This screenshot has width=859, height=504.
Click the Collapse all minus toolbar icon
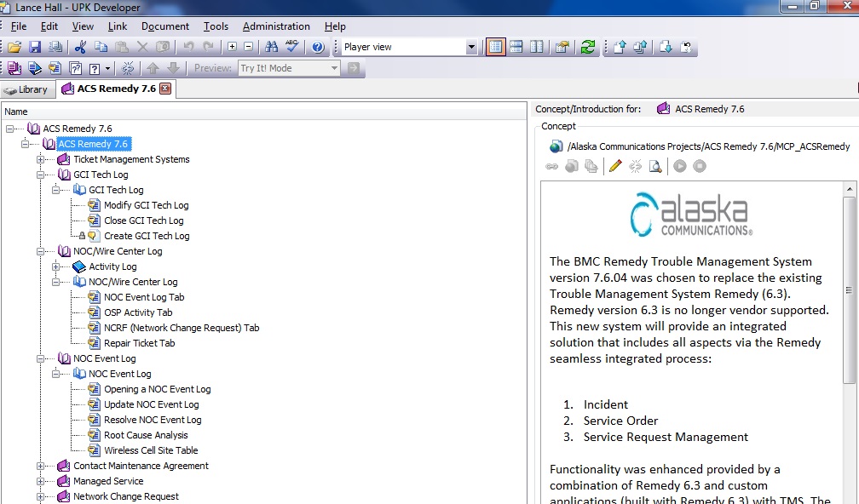click(x=248, y=47)
